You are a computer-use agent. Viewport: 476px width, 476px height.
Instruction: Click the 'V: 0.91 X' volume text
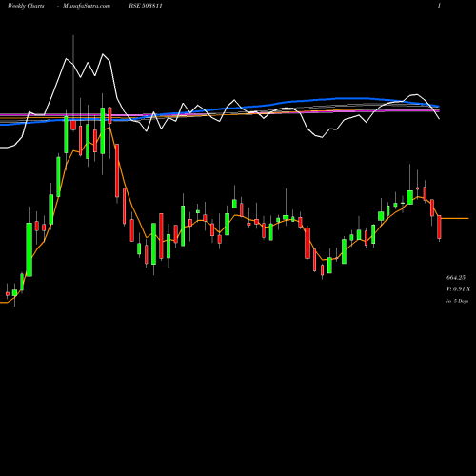tap(458, 289)
